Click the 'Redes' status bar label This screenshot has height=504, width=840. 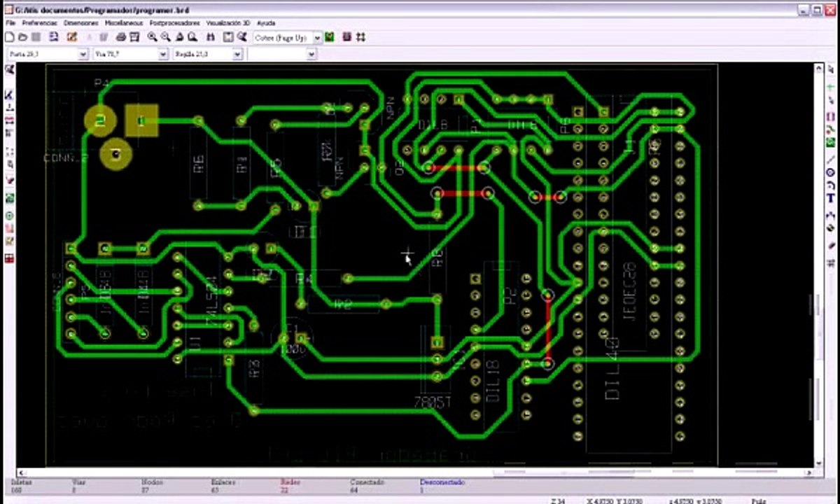(x=290, y=482)
